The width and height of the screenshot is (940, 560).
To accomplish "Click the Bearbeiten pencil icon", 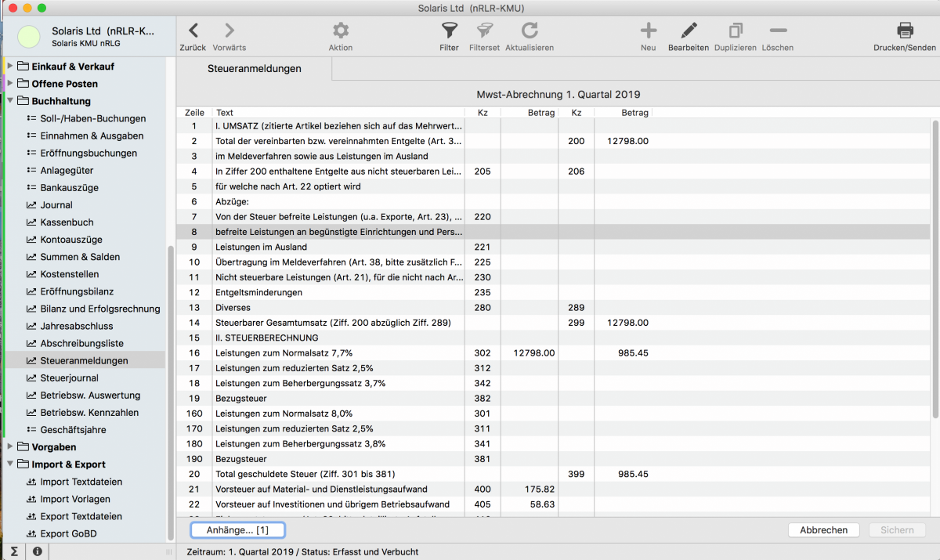I will click(x=689, y=31).
